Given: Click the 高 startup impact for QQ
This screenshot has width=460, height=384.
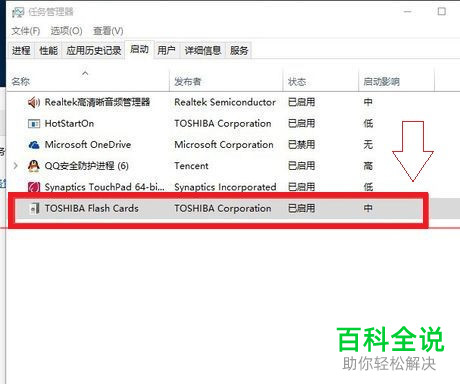Looking at the screenshot, I should click(x=368, y=166).
